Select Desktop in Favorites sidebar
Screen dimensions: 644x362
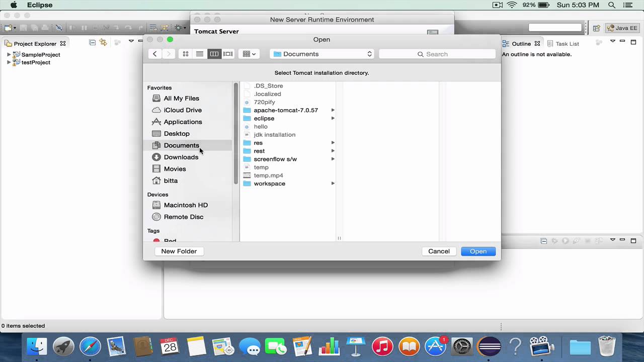[x=177, y=134]
